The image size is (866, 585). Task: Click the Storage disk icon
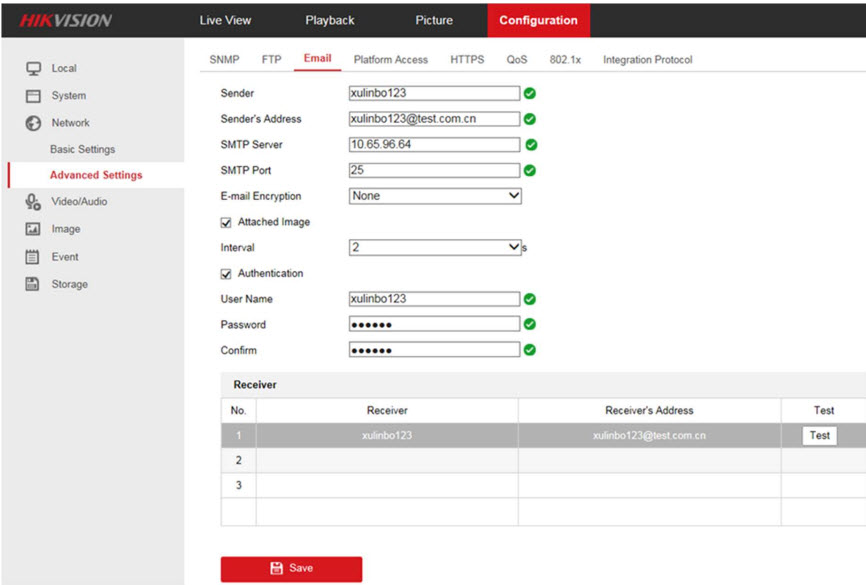[x=32, y=284]
